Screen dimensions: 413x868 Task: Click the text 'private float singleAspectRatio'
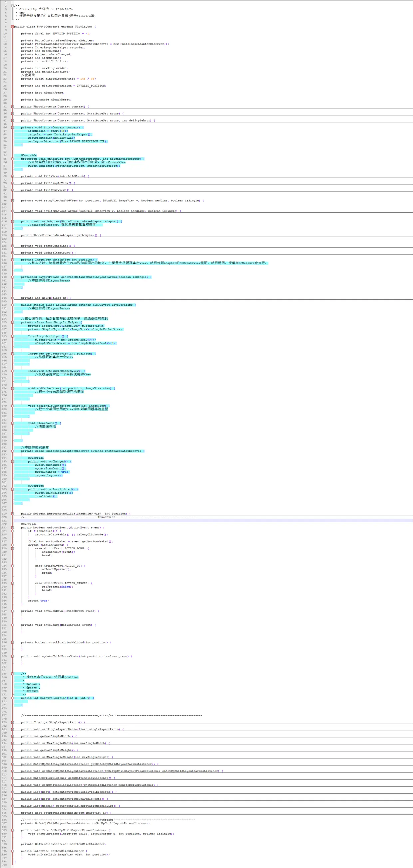click(48, 79)
